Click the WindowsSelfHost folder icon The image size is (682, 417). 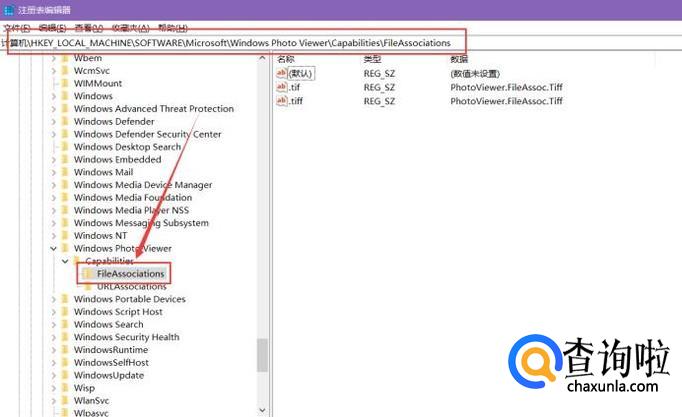coord(65,362)
